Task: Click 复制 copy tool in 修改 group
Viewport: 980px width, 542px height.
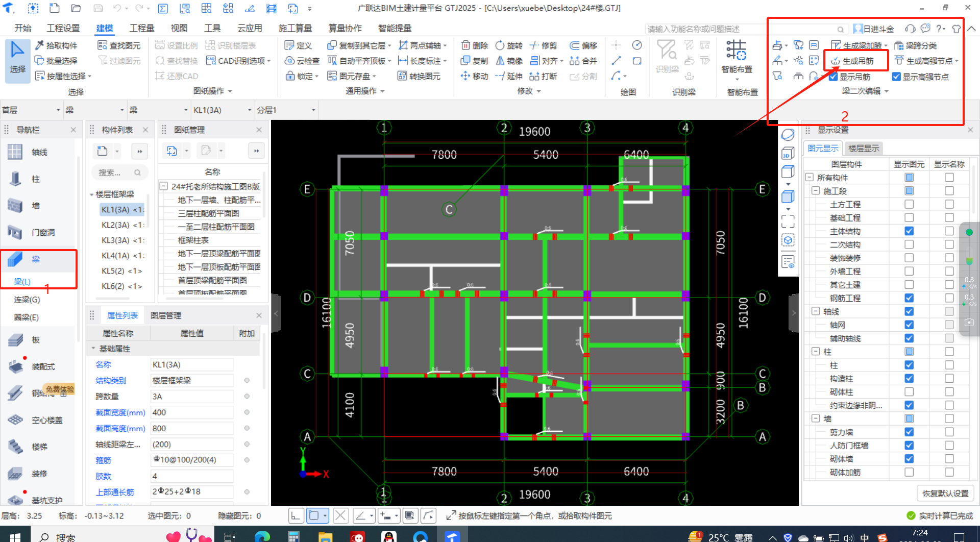Action: point(475,61)
